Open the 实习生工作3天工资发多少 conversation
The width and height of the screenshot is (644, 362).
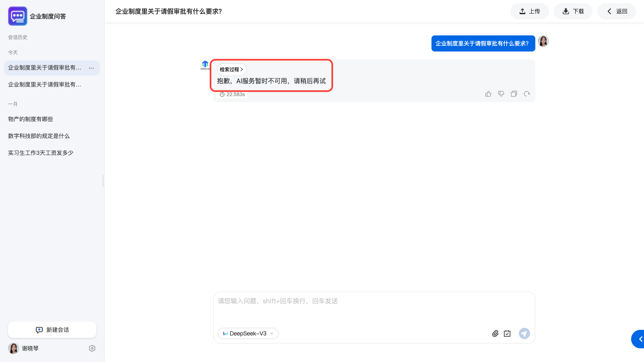pos(41,153)
